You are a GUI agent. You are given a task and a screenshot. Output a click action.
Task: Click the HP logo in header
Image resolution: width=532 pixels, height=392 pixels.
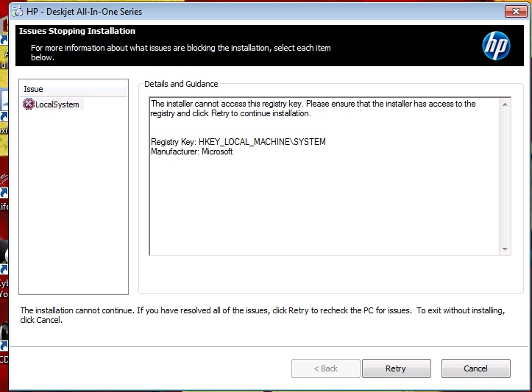coord(496,46)
